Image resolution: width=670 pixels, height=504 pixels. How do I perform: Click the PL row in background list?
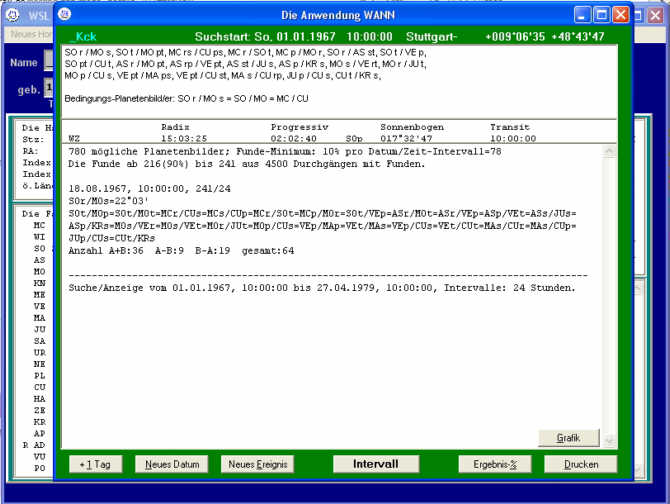[x=39, y=375]
